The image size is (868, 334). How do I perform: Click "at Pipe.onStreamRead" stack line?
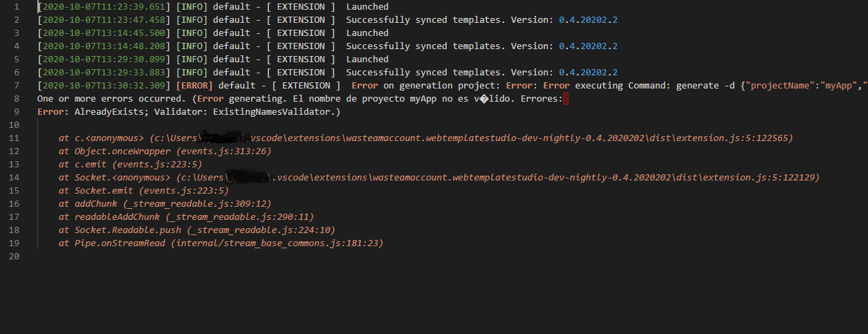pyautogui.click(x=221, y=243)
